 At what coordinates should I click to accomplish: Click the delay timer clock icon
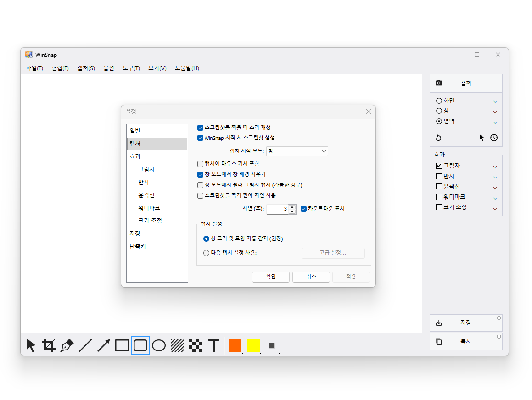pos(494,138)
